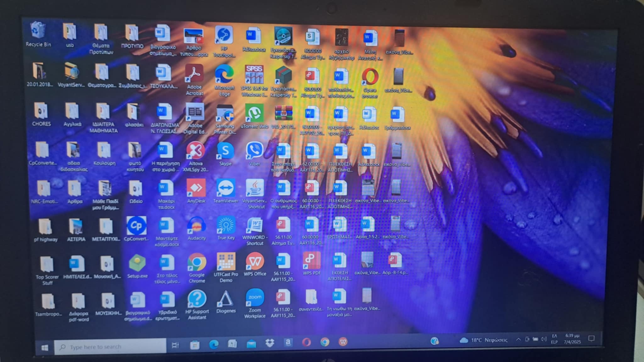Select the Κουλούρη folder

coord(104,154)
